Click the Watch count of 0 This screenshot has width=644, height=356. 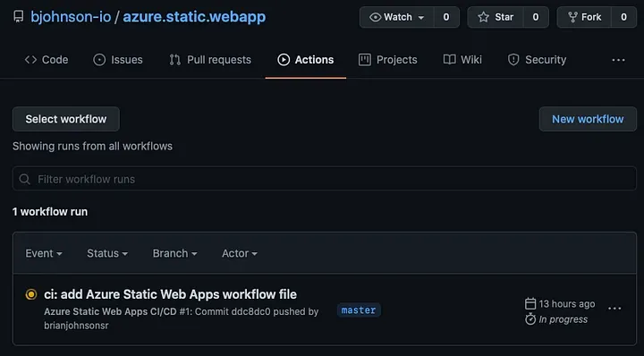(446, 17)
